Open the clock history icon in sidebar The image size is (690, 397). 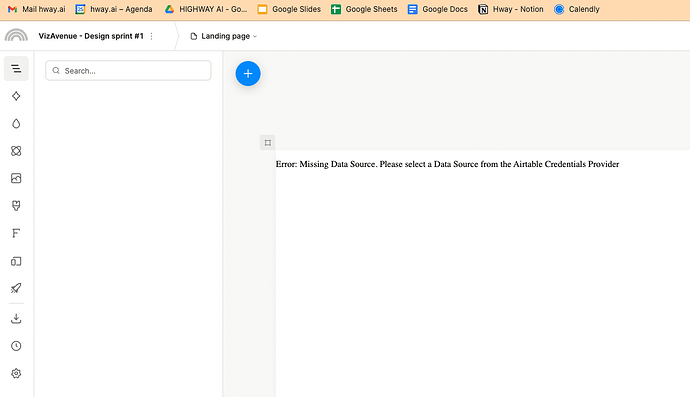click(16, 346)
